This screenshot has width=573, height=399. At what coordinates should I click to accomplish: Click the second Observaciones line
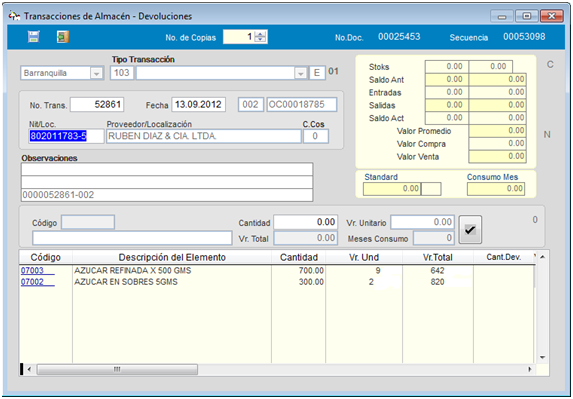coord(167,182)
